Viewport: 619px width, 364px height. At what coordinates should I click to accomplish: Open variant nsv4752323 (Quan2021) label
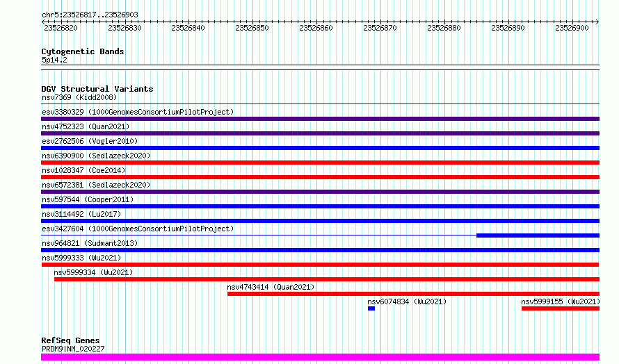pyautogui.click(x=86, y=126)
